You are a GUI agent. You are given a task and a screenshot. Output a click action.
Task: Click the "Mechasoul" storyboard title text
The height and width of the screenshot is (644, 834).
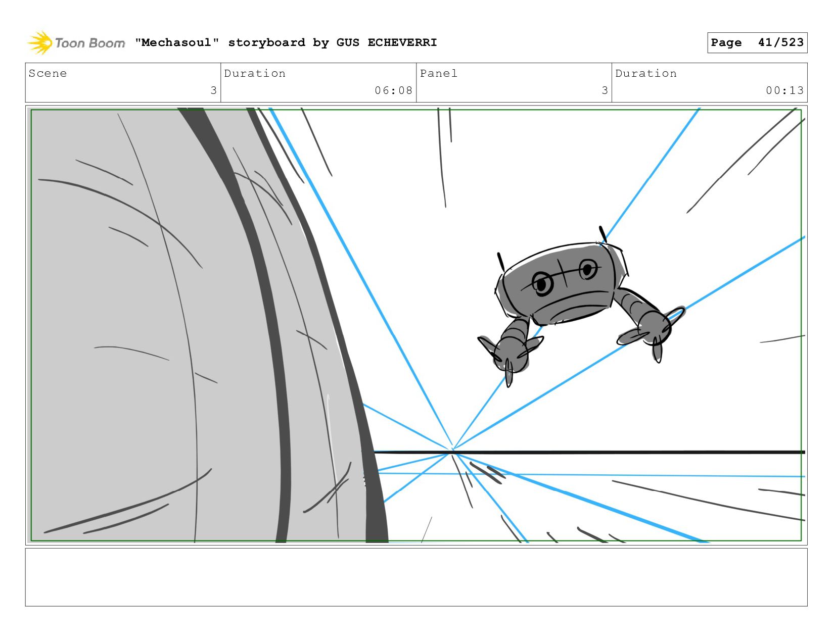click(286, 42)
